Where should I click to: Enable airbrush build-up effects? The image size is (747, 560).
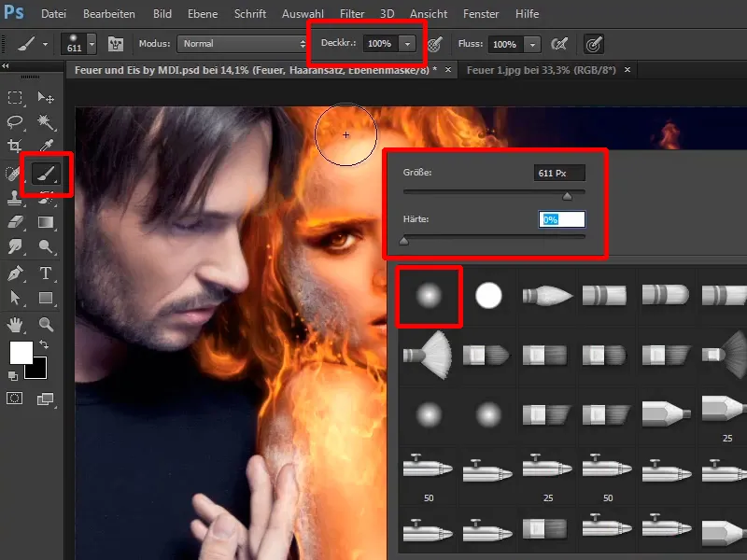point(559,44)
